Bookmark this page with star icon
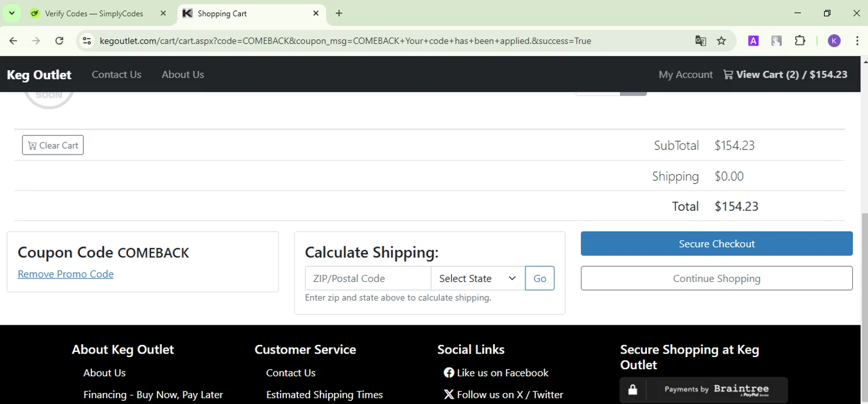 click(x=721, y=41)
